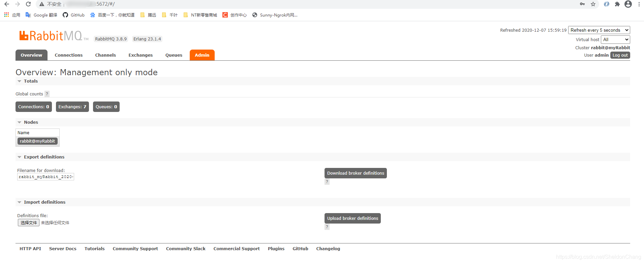This screenshot has width=644, height=263.
Task: Click the browser forward arrow
Action: (x=18, y=4)
